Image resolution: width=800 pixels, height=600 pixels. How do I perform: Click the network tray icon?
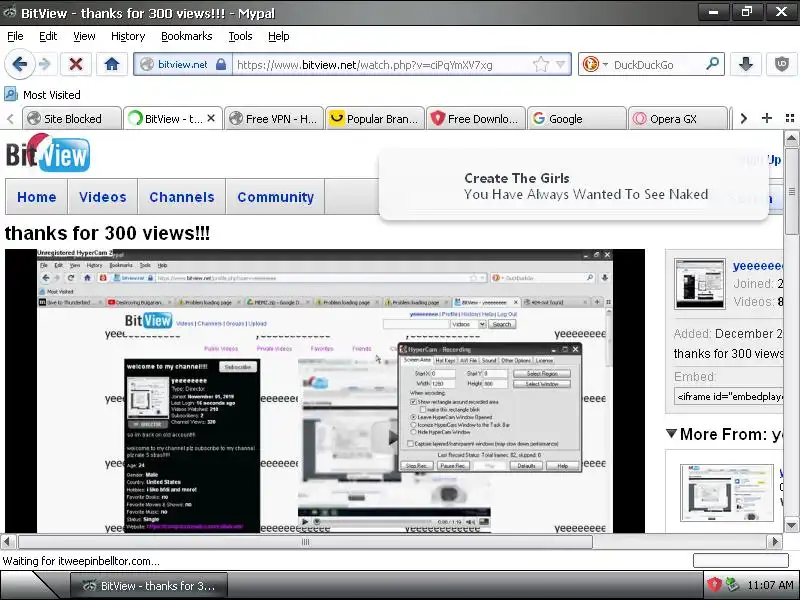tap(733, 585)
